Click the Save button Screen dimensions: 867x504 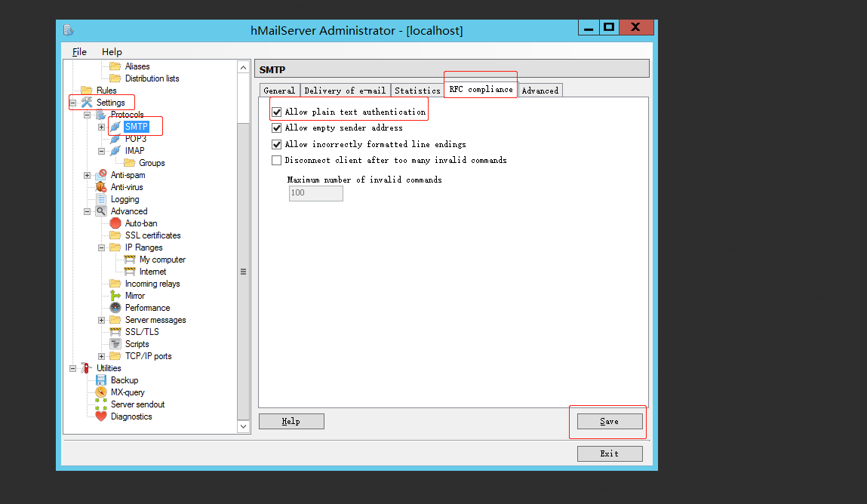(x=610, y=421)
